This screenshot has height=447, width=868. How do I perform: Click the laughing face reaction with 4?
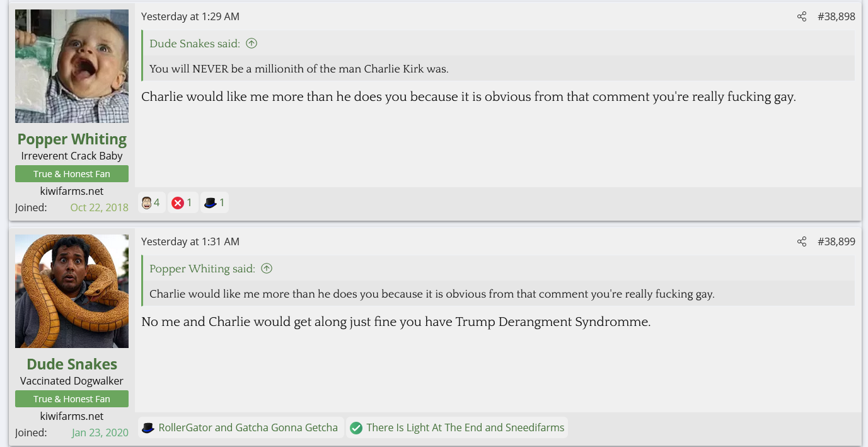(147, 203)
